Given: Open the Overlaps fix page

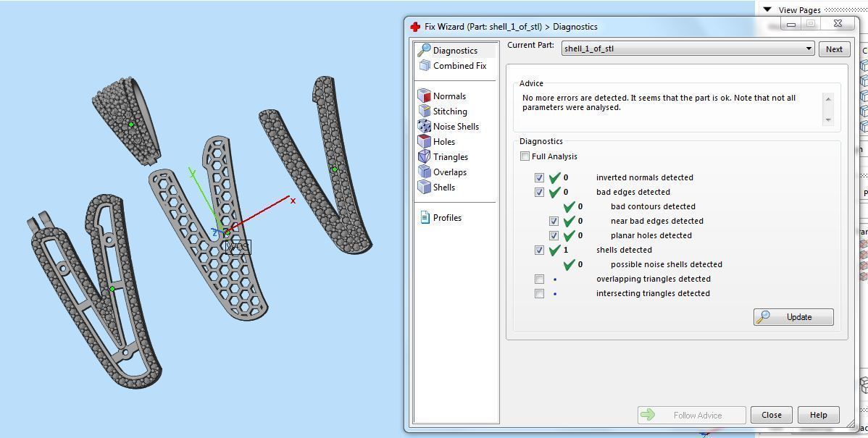Looking at the screenshot, I should tap(449, 172).
